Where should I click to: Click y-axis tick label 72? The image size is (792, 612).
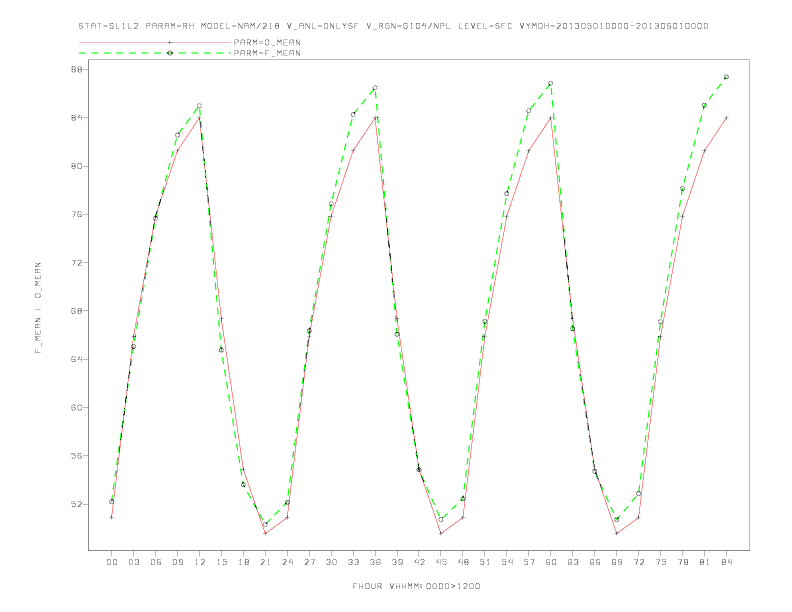click(x=77, y=263)
